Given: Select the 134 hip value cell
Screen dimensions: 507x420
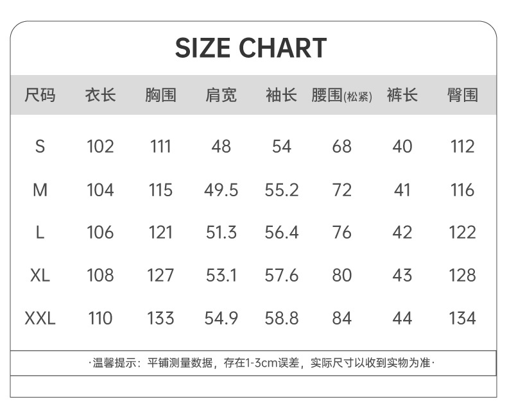Looking at the screenshot, I should click(x=463, y=318).
